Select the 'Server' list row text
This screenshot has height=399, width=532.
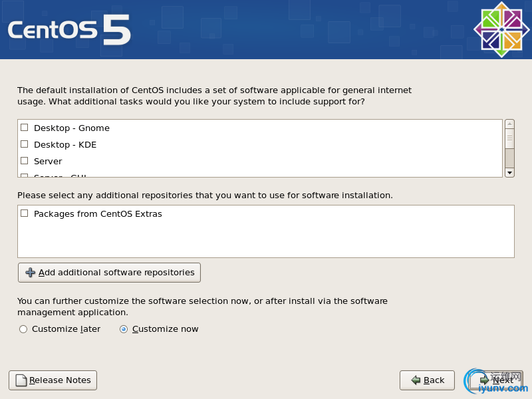48,161
